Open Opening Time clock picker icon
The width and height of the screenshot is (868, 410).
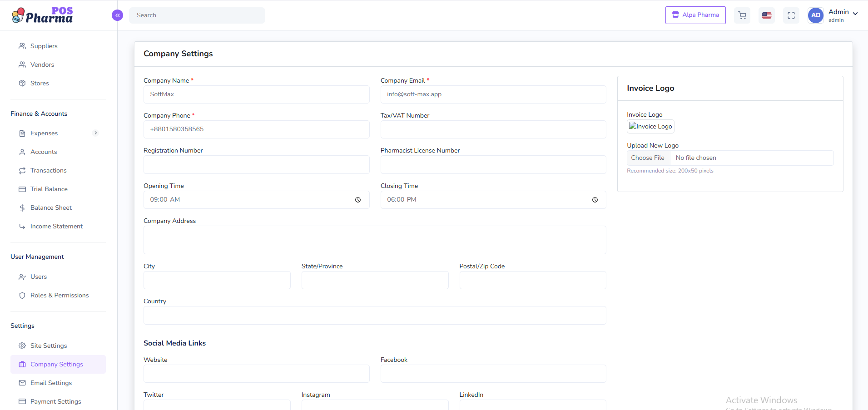358,200
